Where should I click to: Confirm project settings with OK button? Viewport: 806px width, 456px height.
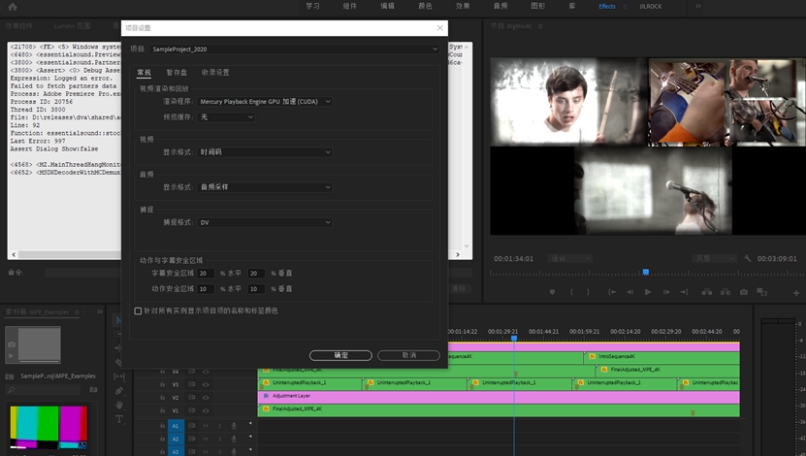click(340, 355)
